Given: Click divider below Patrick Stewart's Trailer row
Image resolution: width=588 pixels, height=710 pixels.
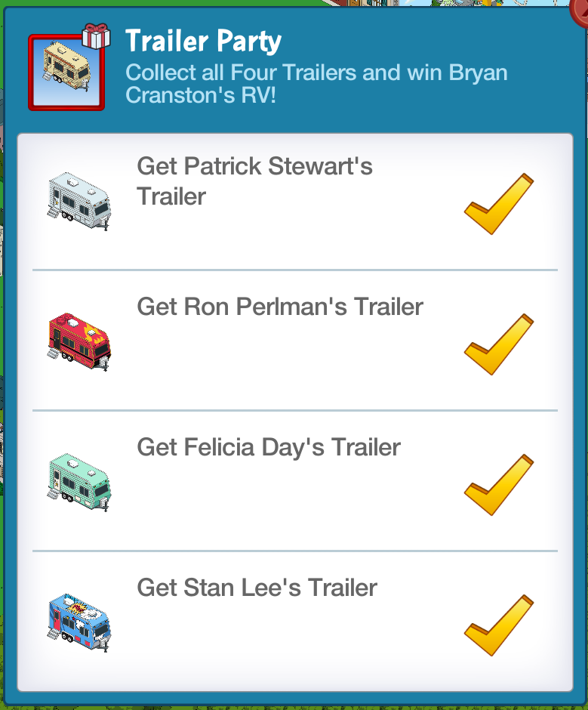Looking at the screenshot, I should [x=294, y=270].
